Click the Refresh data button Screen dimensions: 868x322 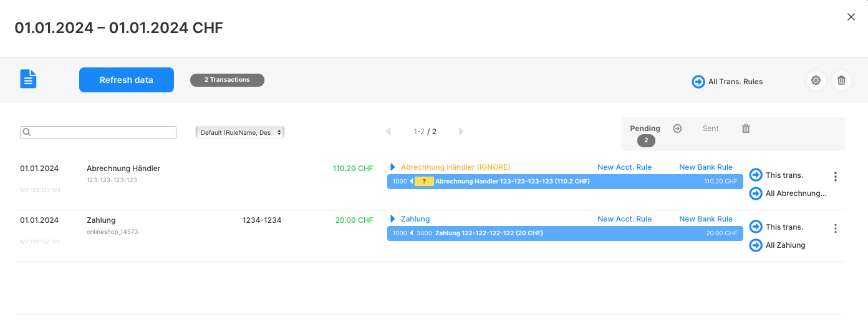point(127,80)
